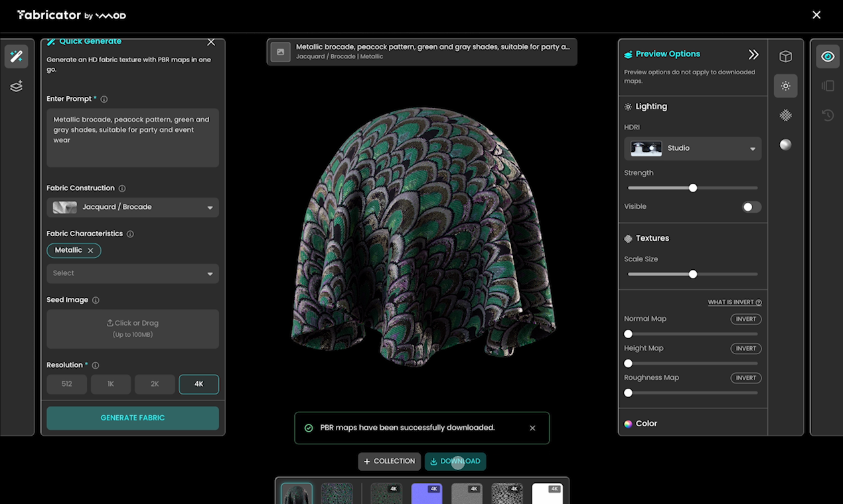Collapse the Preview Options panel with double chevron

(x=753, y=54)
